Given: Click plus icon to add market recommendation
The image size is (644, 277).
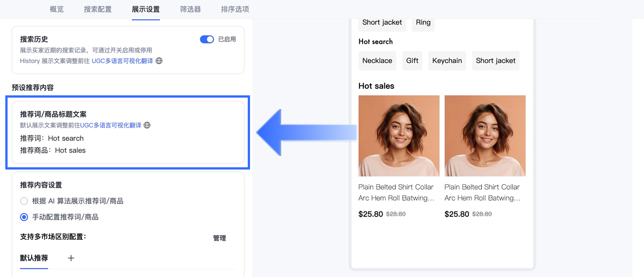Looking at the screenshot, I should 71,258.
